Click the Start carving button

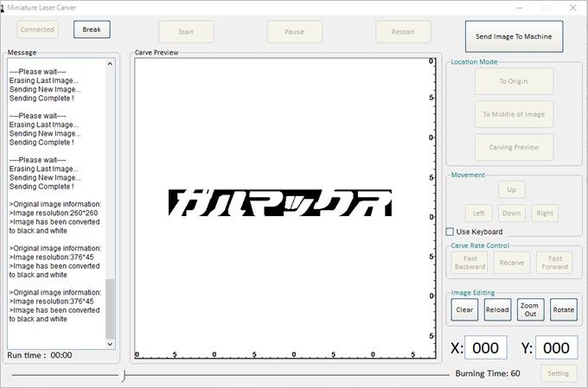[187, 32]
